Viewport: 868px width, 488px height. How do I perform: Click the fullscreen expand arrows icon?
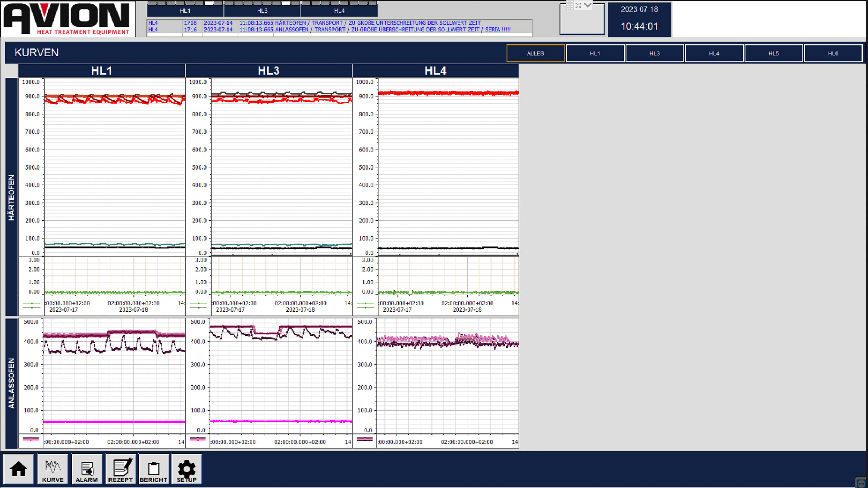coord(578,5)
